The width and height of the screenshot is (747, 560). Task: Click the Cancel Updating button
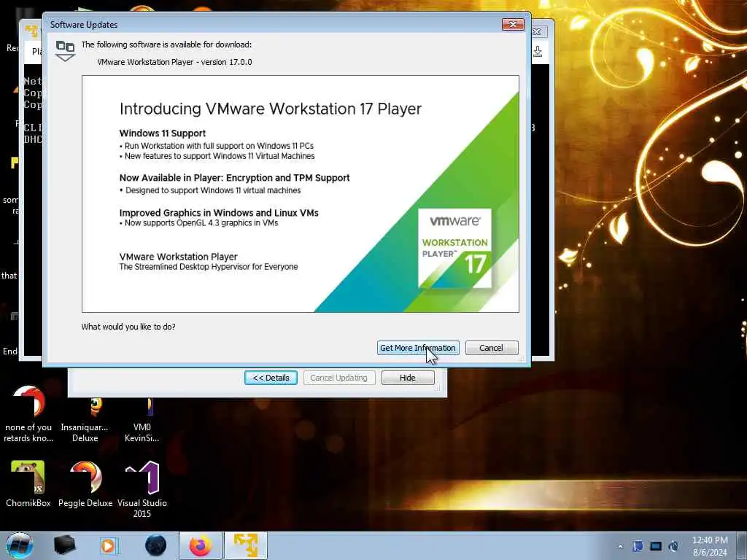[338, 378]
